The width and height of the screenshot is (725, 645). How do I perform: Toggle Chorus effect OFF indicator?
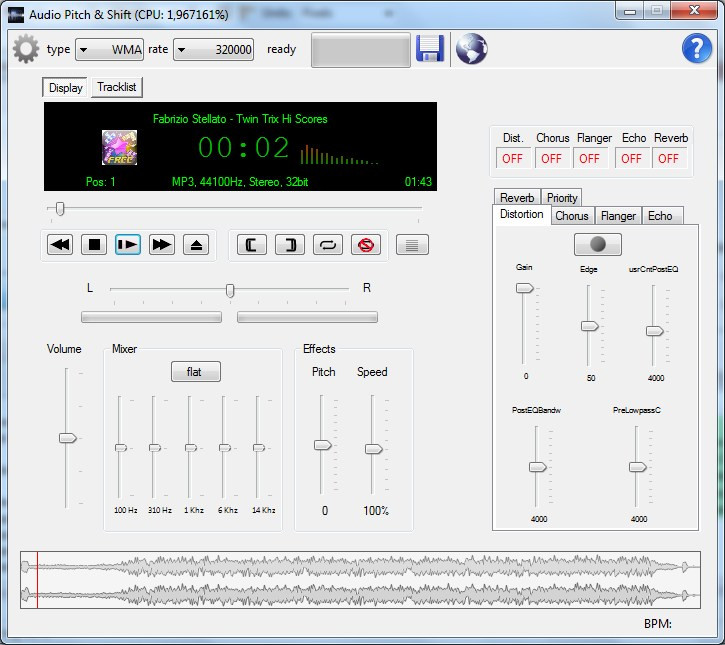[551, 159]
